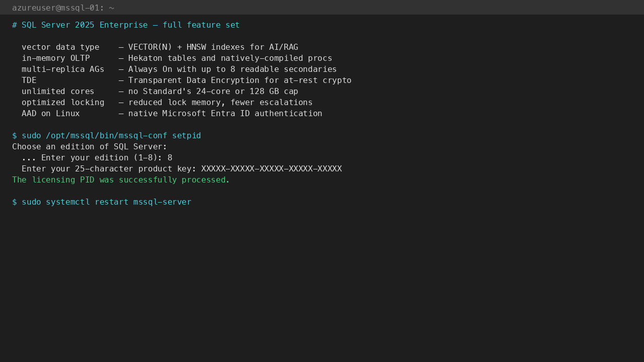Click the 'multi-replica AGs' feature row

tap(179, 69)
